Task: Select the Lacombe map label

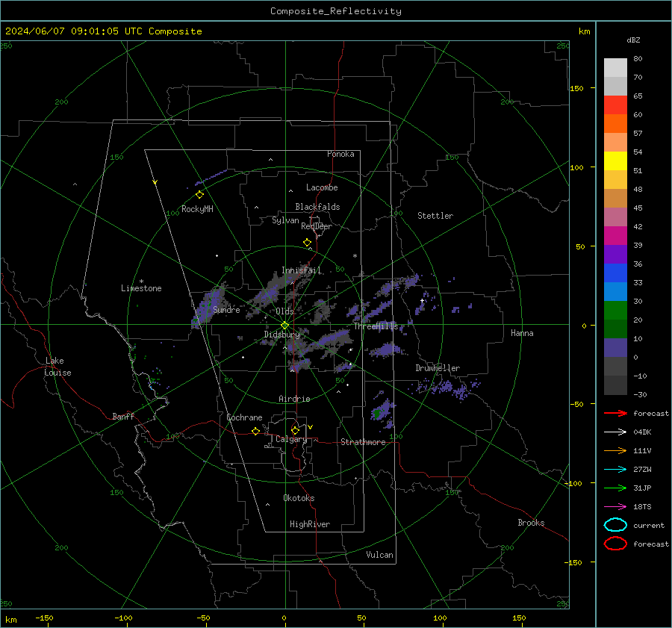Action: pos(322,187)
